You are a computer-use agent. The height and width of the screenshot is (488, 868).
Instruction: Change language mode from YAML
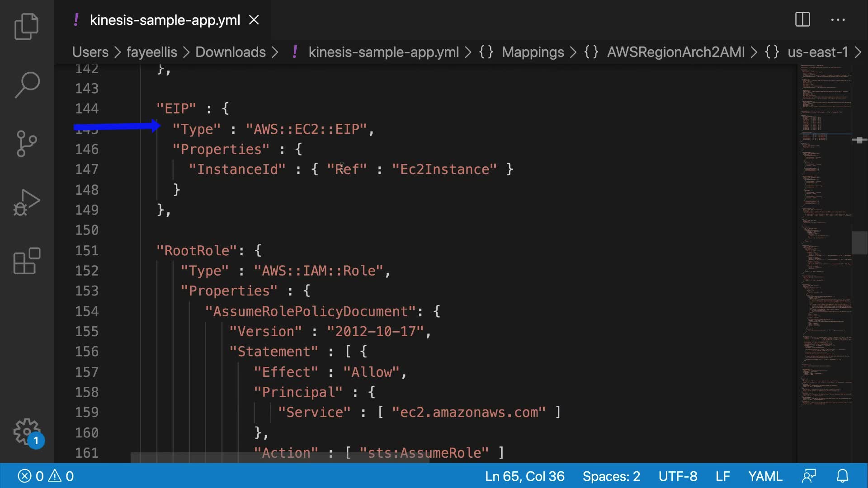click(x=765, y=476)
